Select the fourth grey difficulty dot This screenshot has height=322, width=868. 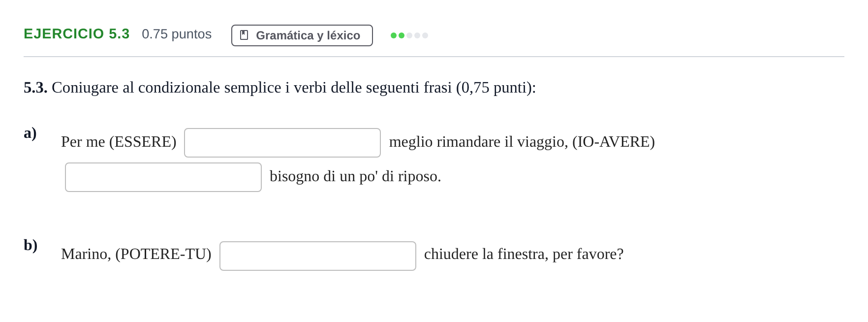[x=417, y=35]
